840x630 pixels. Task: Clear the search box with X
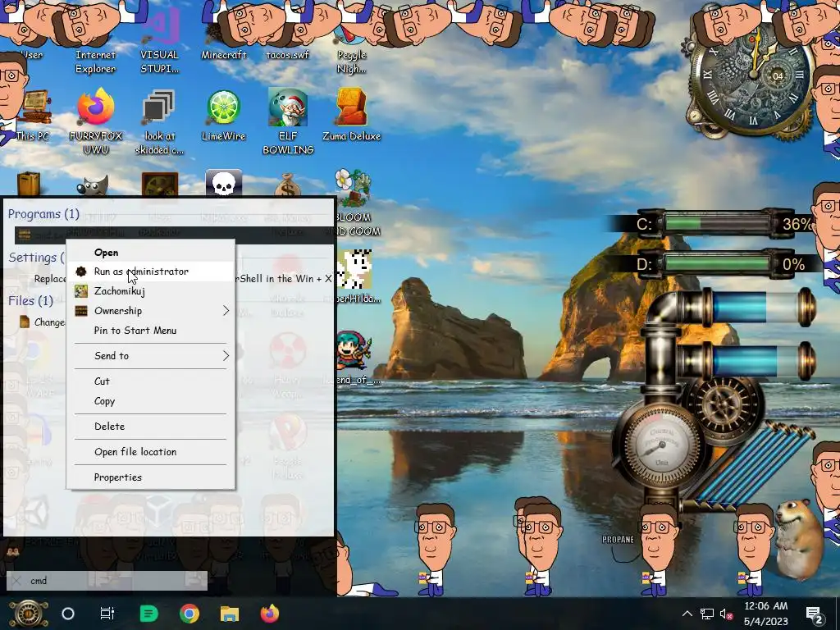[16, 581]
